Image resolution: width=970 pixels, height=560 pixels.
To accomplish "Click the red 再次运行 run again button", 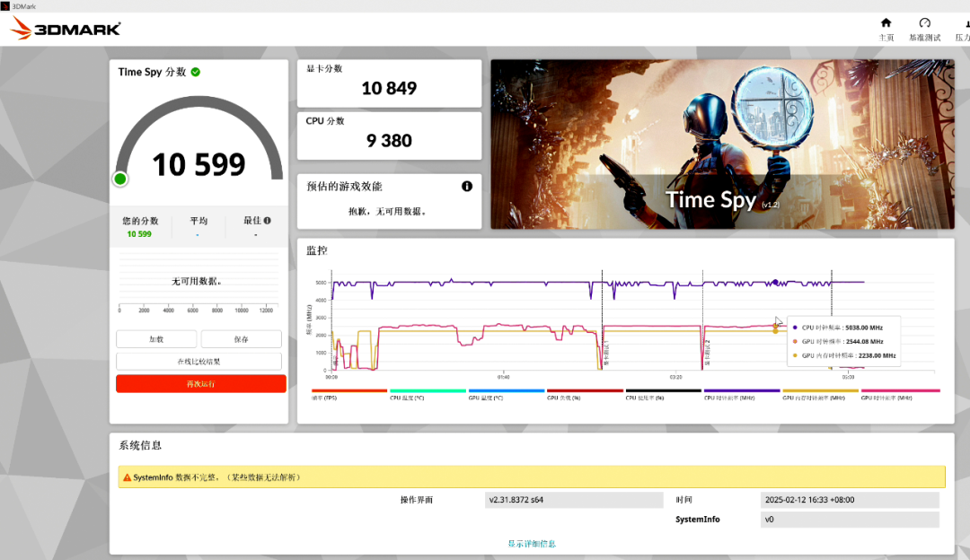I will coord(201,384).
